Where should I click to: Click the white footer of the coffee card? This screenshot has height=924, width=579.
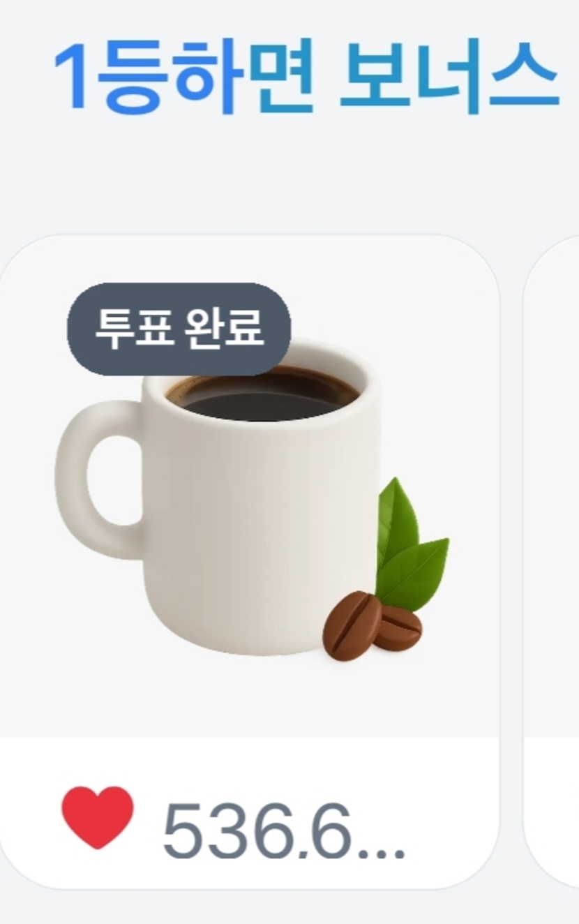coord(249,813)
